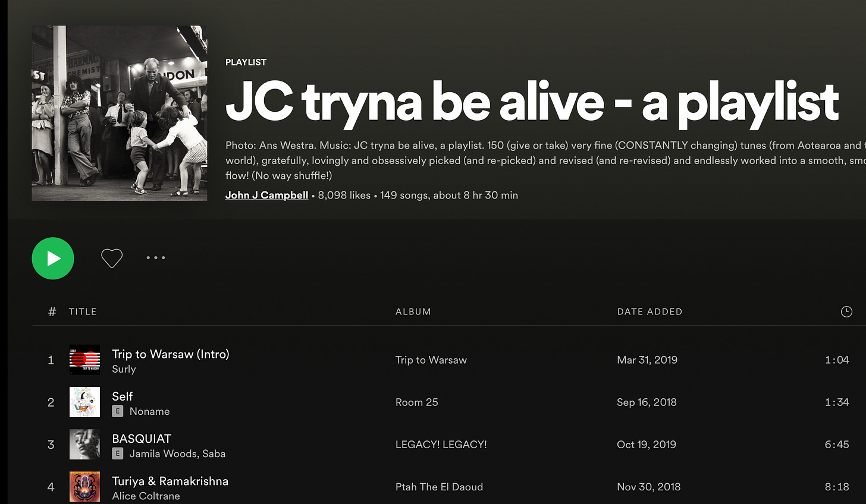Open the Ptah The El Daoud album link

pos(439,487)
